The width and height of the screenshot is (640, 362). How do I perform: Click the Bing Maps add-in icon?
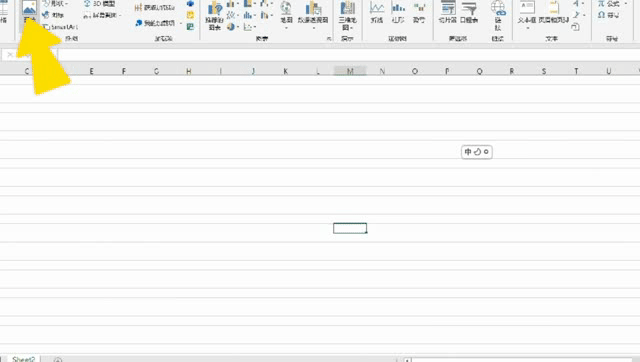190,15
